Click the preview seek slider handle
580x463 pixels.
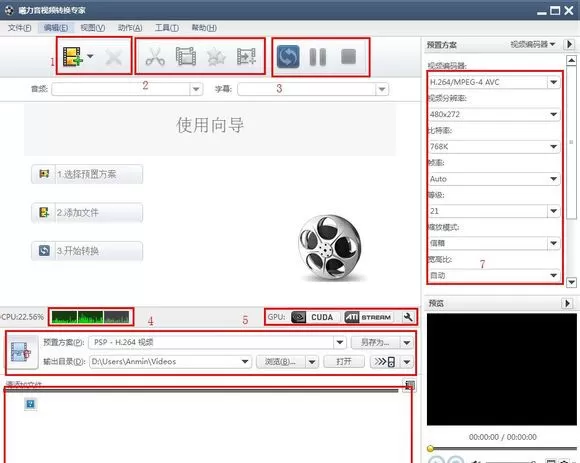click(430, 449)
